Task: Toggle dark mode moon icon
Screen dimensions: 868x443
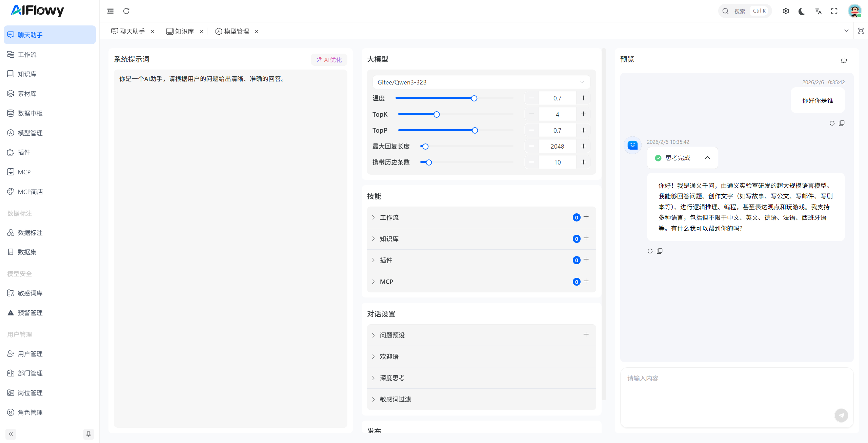Action: click(x=802, y=11)
